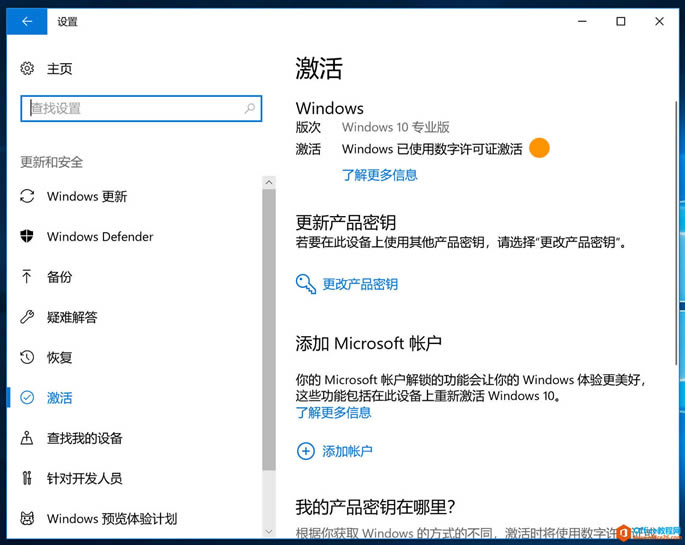The height and width of the screenshot is (545, 685).
Task: Open Windows 预览体验计划 section
Action: coord(112,519)
